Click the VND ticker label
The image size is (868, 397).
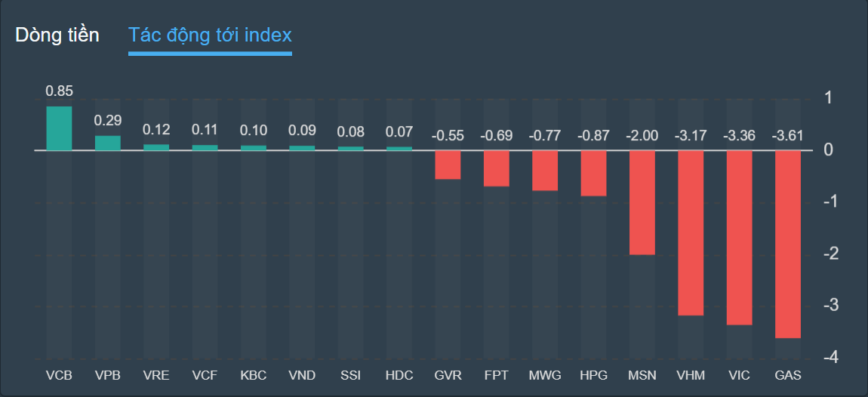[302, 375]
